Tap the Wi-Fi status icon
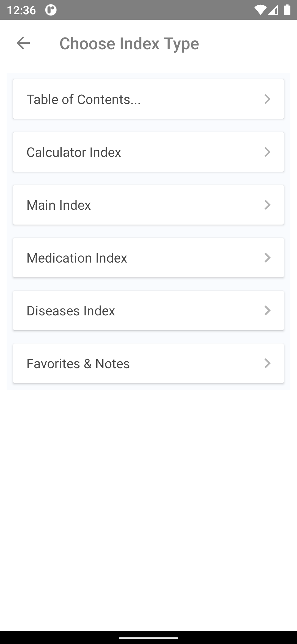The width and height of the screenshot is (297, 644). coord(260,10)
